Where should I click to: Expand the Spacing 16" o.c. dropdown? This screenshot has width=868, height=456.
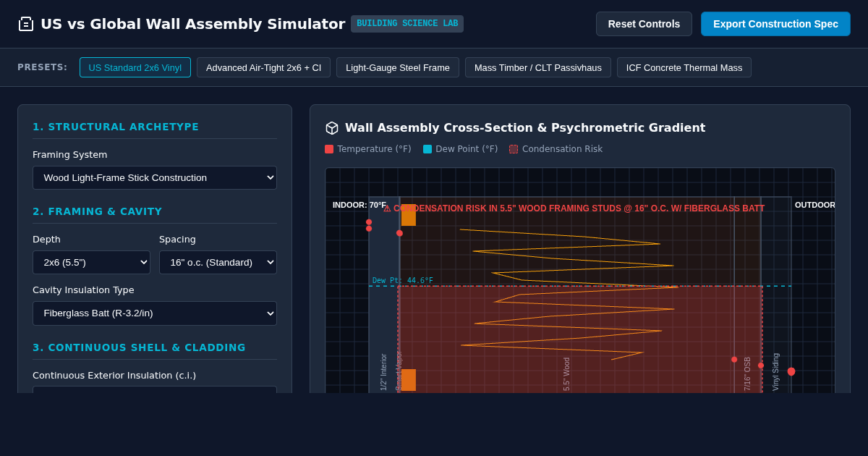(218, 262)
